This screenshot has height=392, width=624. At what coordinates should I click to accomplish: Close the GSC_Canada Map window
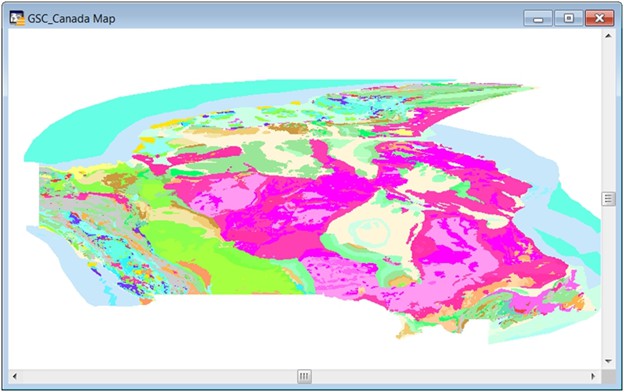pos(599,18)
